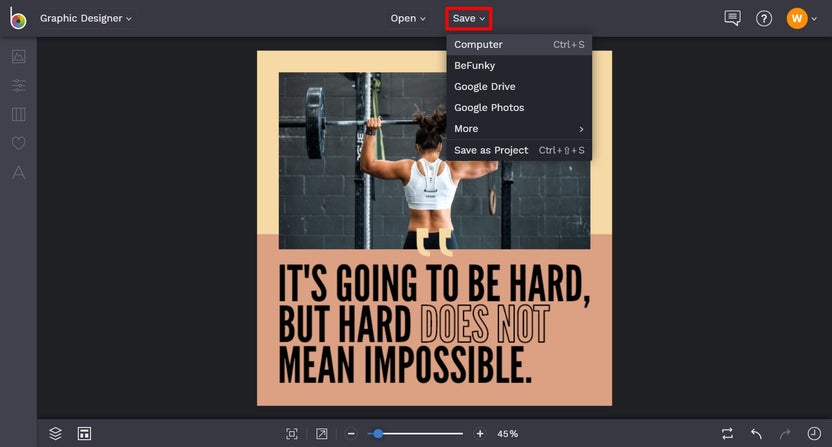The image size is (832, 447).
Task: Choose Google Drive save option
Action: point(519,87)
